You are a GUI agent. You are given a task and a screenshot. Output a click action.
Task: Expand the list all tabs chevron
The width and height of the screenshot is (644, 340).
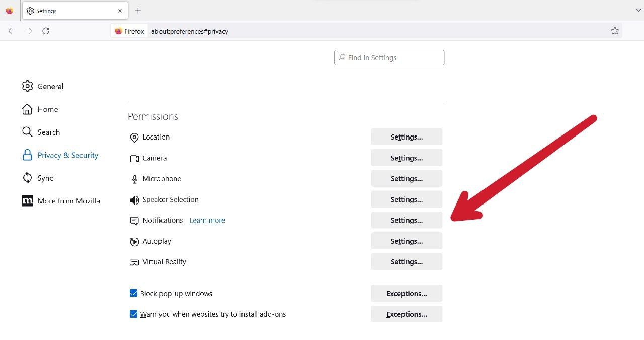(x=638, y=11)
